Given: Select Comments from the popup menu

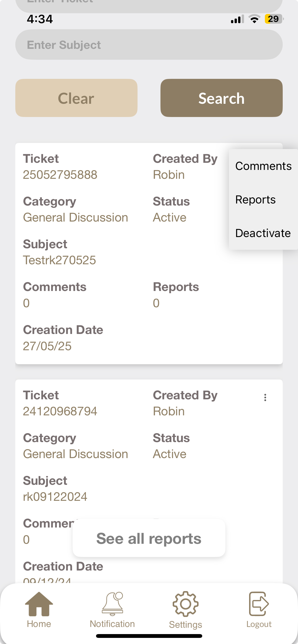Looking at the screenshot, I should click(263, 166).
